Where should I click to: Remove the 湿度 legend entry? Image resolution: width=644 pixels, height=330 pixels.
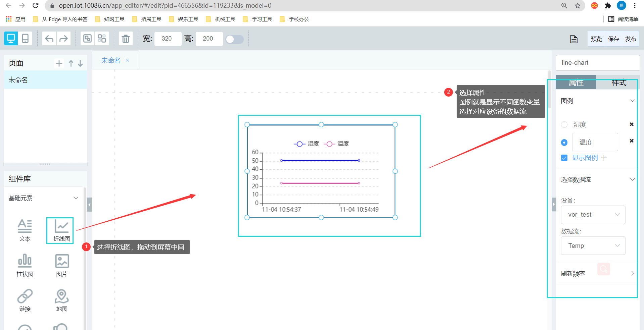632,124
